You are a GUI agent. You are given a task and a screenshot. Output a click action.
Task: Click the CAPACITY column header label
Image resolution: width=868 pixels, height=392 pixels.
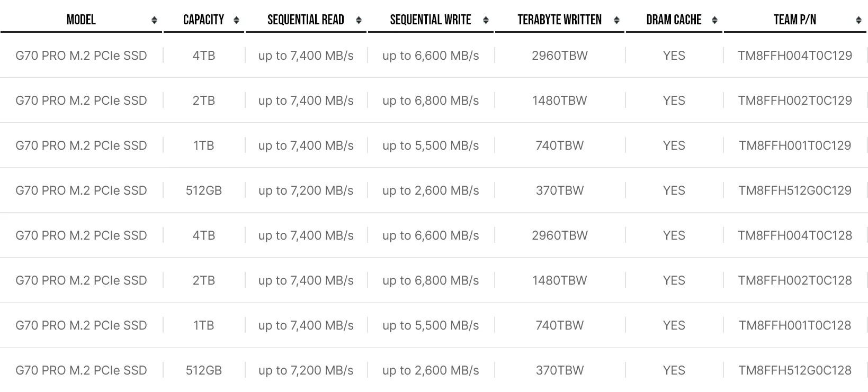coord(203,20)
